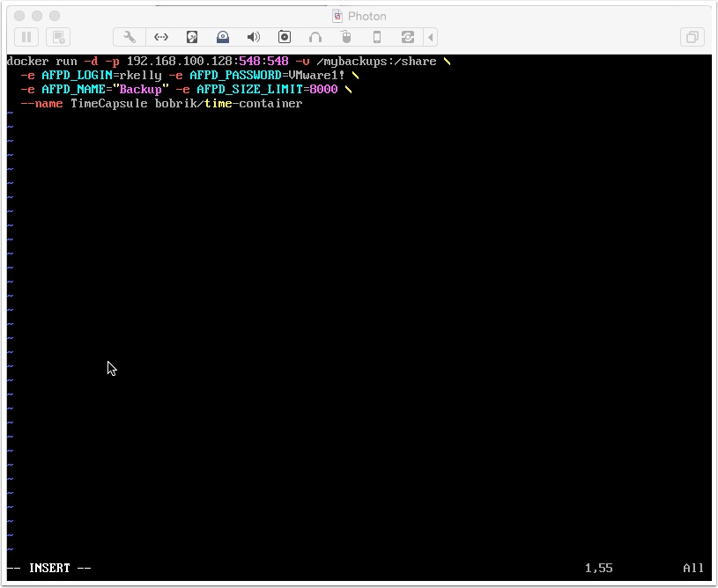Click the USB mouse device icon
The width and height of the screenshot is (718, 588).
346,37
